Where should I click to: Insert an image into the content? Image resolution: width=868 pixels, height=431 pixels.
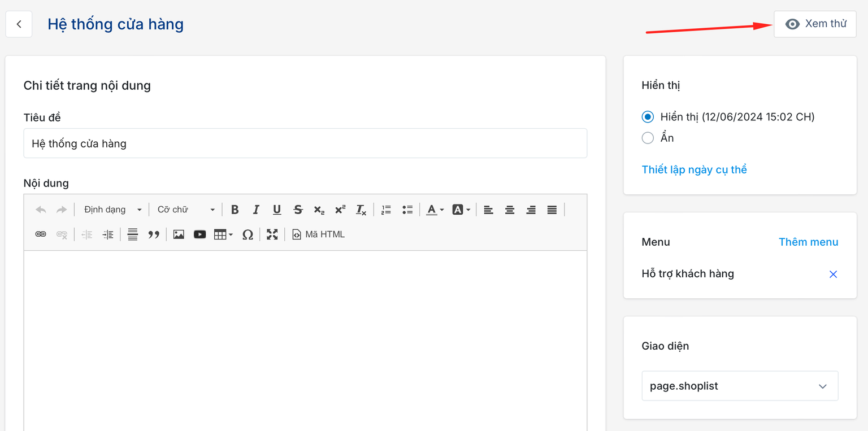click(179, 234)
